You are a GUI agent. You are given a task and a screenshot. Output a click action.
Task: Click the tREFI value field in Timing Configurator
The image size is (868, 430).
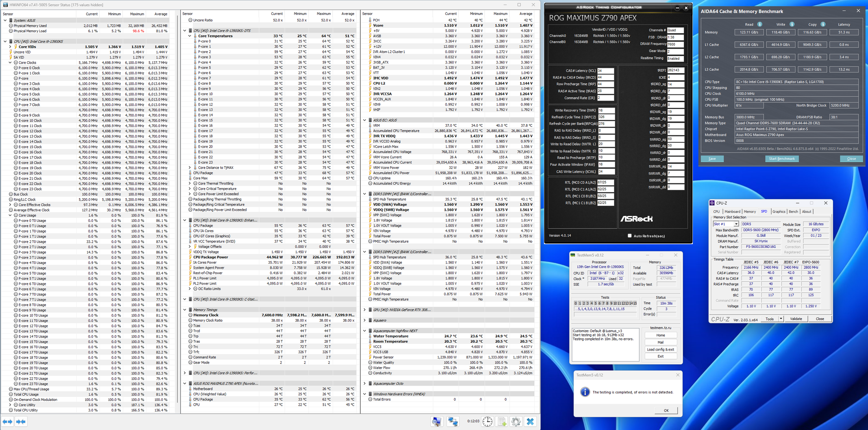675,70
